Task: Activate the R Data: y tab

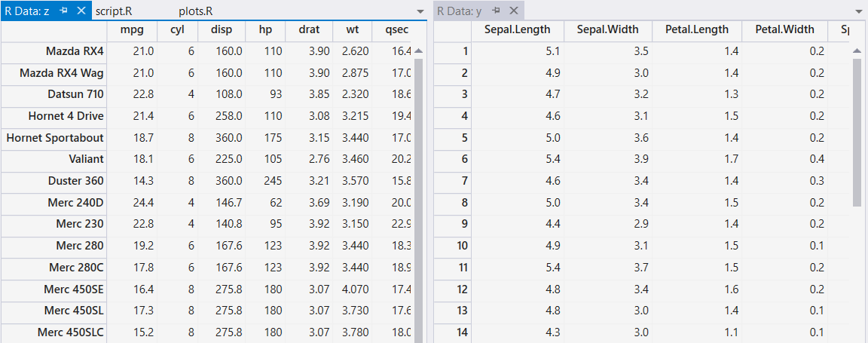Action: click(459, 11)
